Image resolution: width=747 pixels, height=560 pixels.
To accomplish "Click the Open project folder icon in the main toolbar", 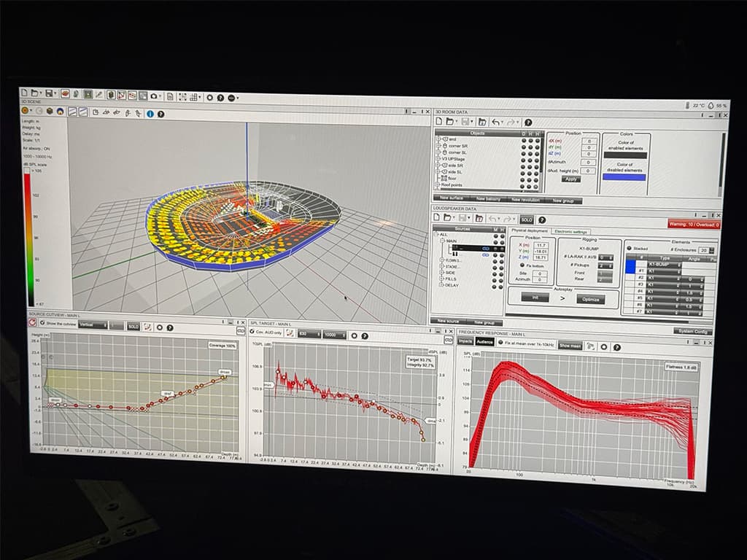I will (x=35, y=93).
